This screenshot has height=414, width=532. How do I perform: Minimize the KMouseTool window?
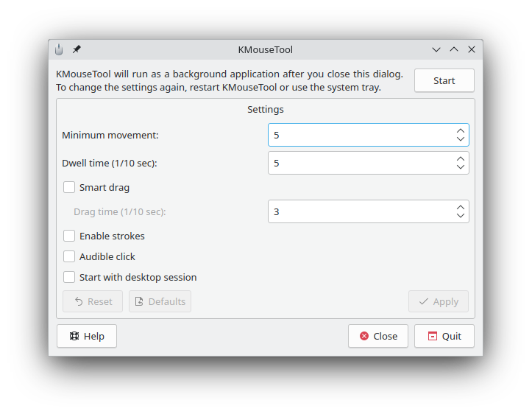[x=436, y=50]
